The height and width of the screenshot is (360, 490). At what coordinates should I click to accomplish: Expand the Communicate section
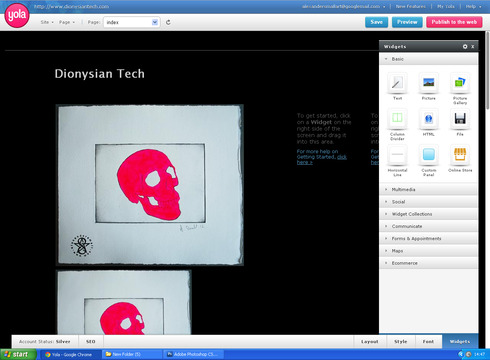[428, 226]
